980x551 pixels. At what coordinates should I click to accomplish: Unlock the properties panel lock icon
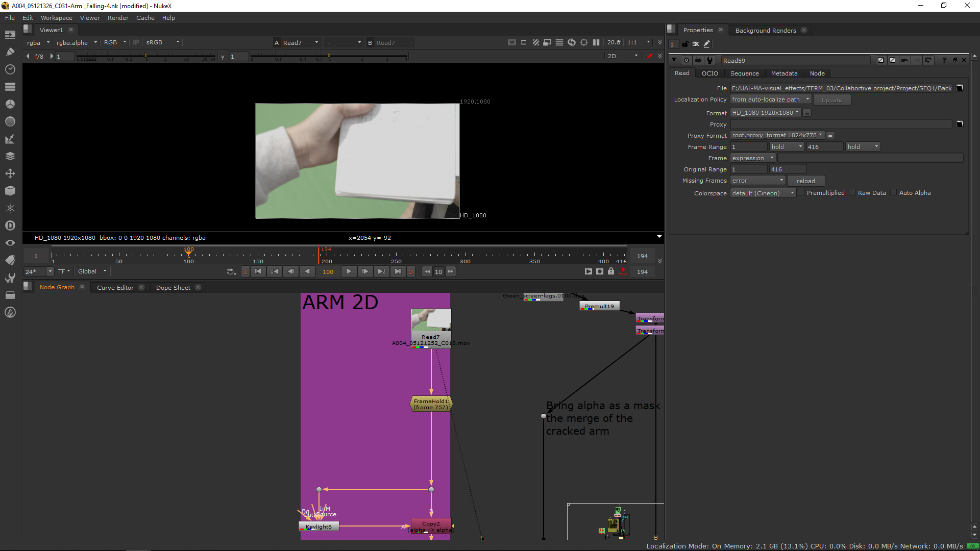click(x=685, y=44)
